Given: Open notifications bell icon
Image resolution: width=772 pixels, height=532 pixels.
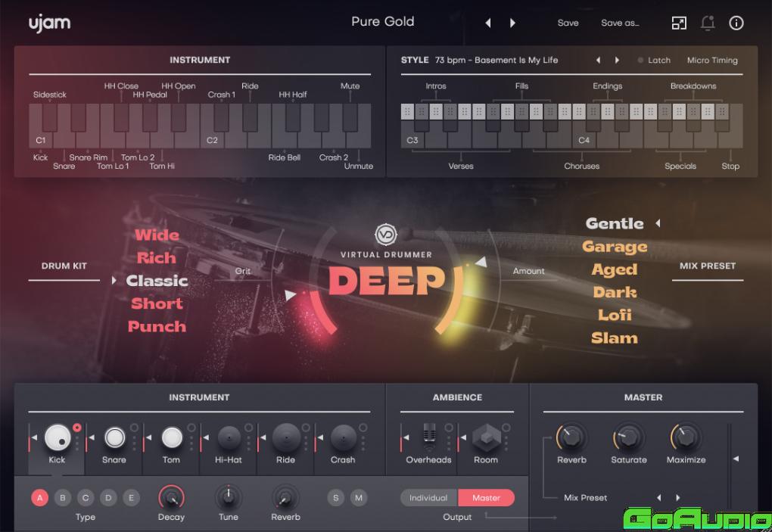Looking at the screenshot, I should tap(708, 23).
